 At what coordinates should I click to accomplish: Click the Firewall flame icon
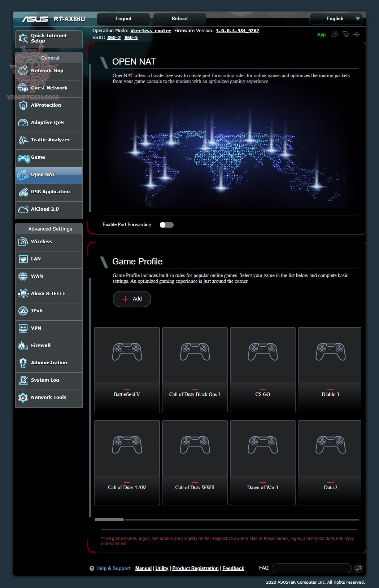[x=23, y=346]
